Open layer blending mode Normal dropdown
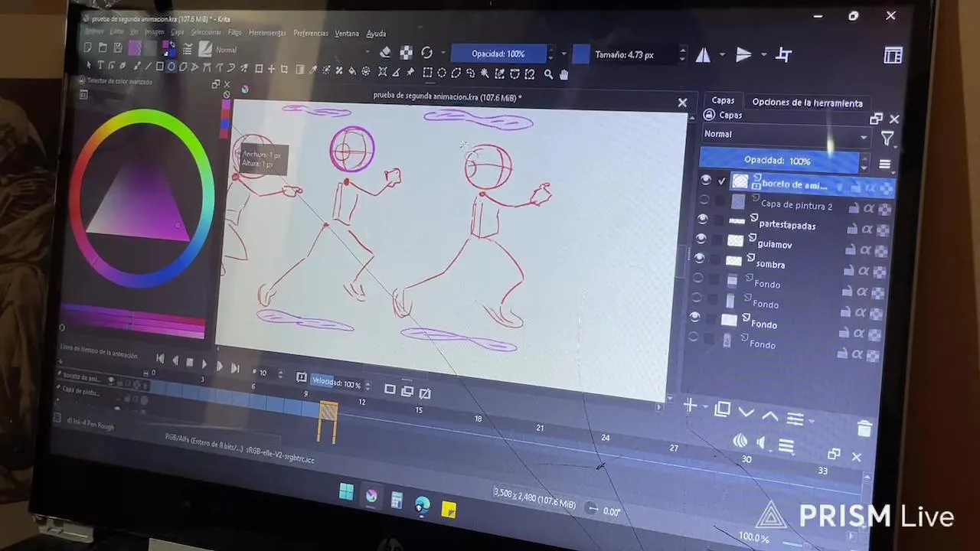This screenshot has width=980, height=551. (786, 135)
